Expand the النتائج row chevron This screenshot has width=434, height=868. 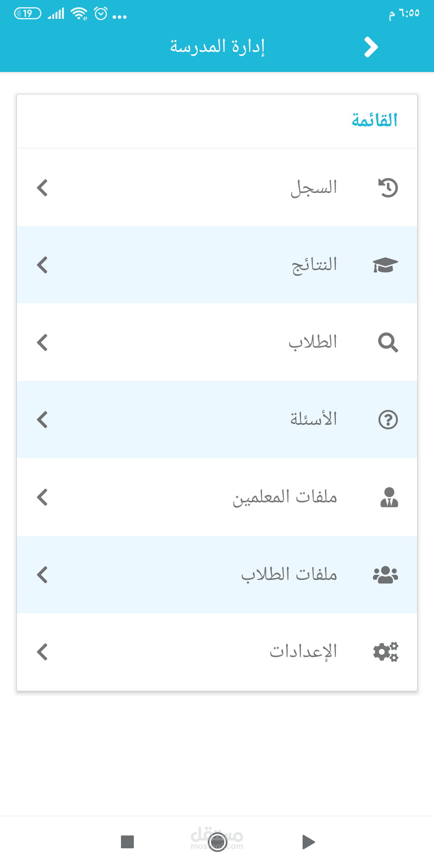coord(42,265)
